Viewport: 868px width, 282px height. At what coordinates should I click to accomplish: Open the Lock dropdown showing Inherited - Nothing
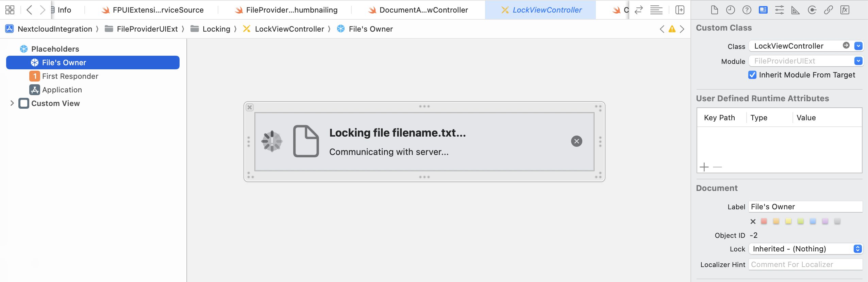[x=857, y=249]
